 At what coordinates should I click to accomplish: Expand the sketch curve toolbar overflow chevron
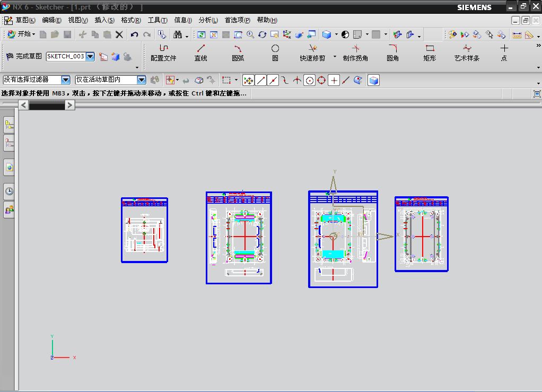pos(538,46)
